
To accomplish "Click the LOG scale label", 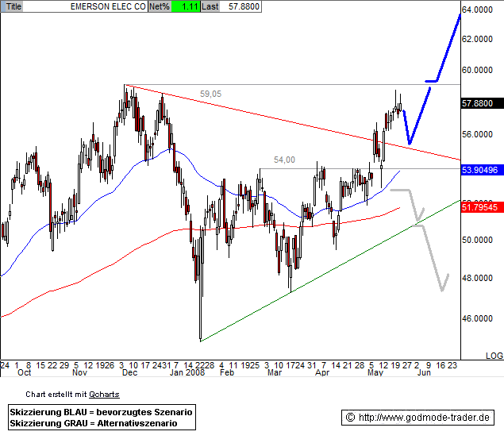I will pos(494,356).
